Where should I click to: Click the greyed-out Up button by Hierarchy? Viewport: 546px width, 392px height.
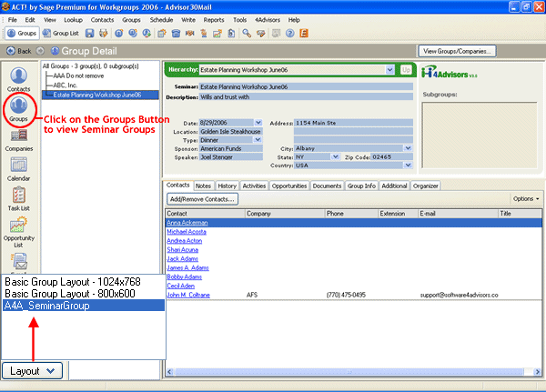(406, 70)
